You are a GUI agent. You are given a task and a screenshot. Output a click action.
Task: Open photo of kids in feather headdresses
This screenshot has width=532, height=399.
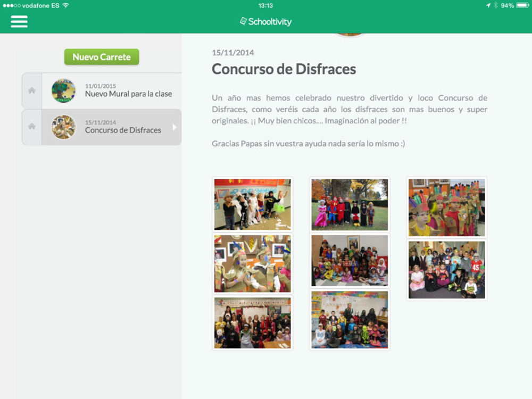pyautogui.click(x=447, y=207)
